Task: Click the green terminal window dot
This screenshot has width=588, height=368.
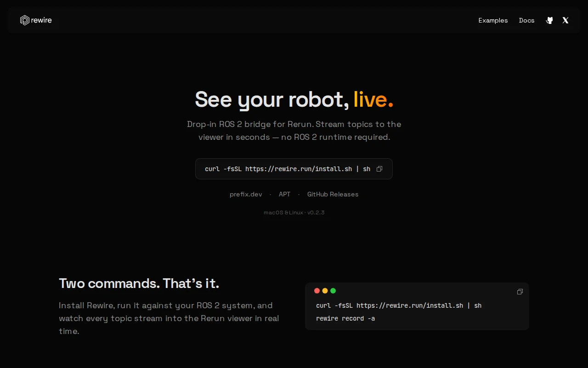Action: point(333,291)
